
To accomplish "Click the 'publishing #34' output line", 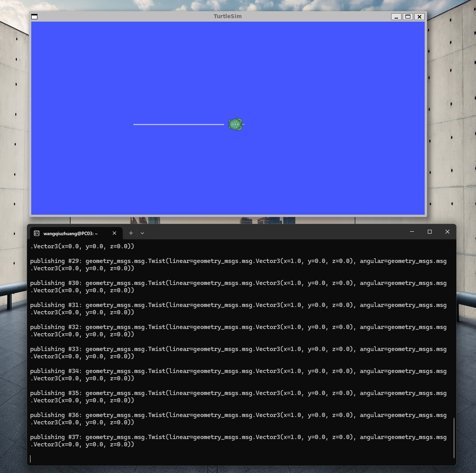I will [238, 375].
